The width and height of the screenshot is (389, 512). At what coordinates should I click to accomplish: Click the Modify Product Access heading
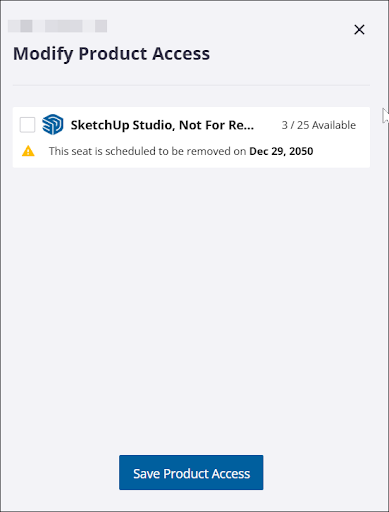tap(111, 54)
